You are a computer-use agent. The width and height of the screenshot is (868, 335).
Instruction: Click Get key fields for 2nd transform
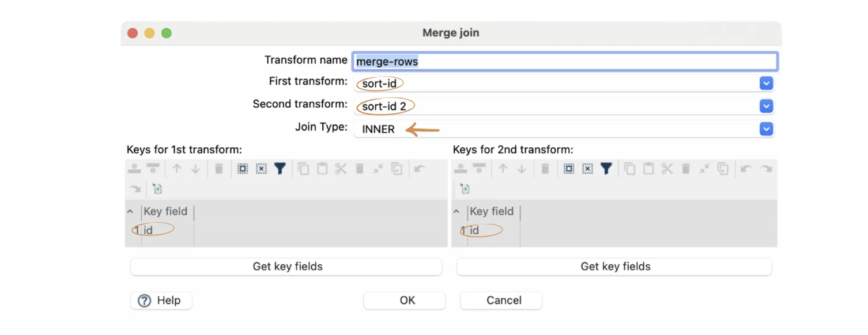pyautogui.click(x=614, y=267)
